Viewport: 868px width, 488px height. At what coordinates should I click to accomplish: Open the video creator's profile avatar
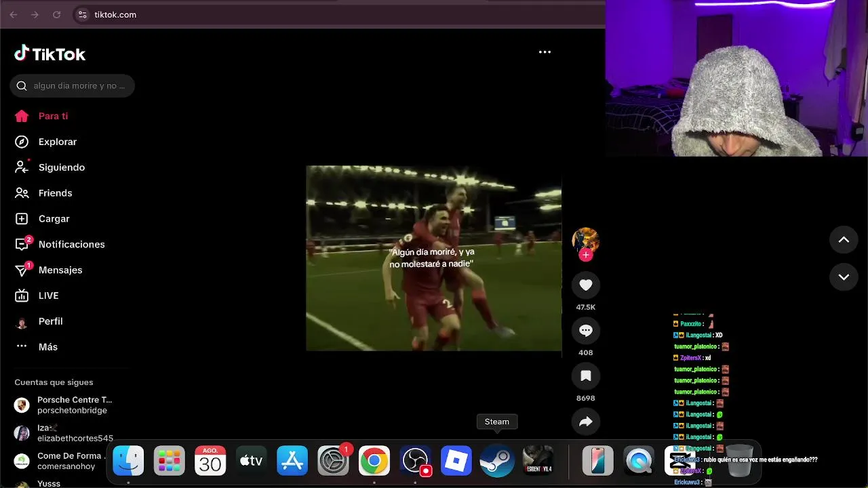point(585,240)
